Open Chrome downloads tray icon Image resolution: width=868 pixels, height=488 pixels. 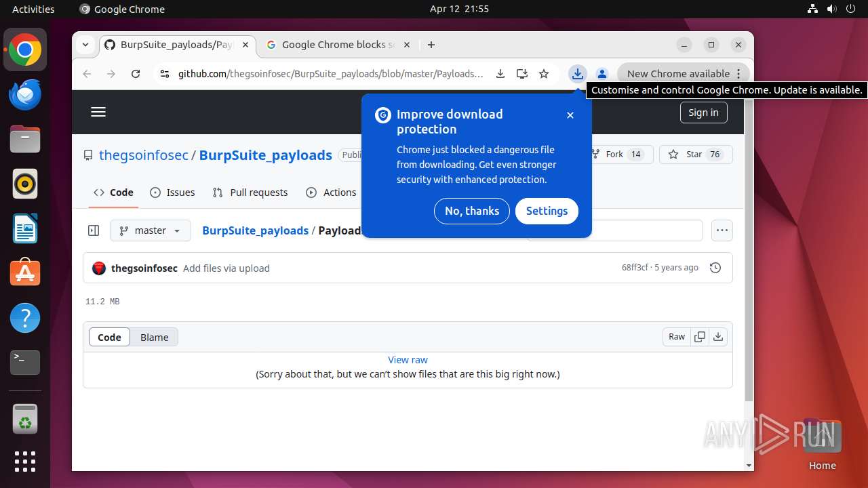(577, 74)
